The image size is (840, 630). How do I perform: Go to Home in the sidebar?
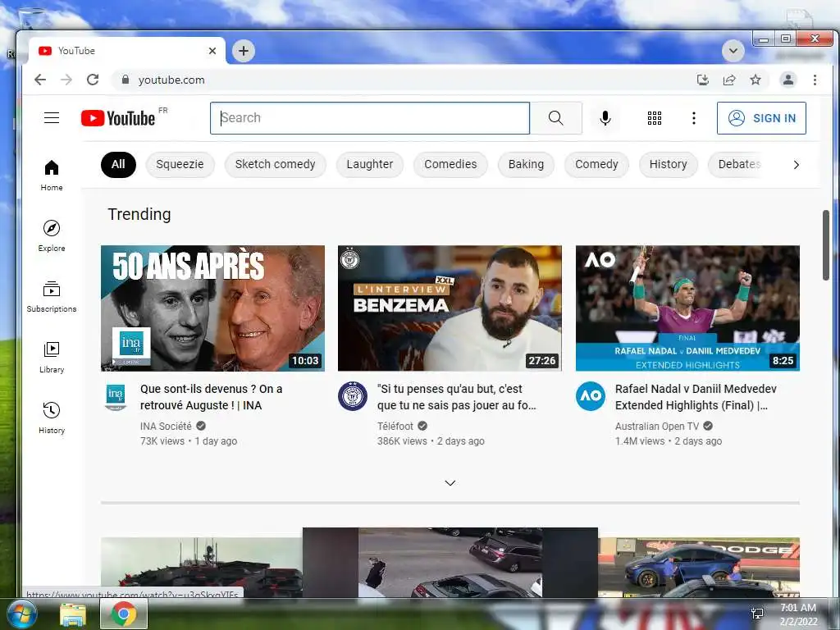[52, 176]
